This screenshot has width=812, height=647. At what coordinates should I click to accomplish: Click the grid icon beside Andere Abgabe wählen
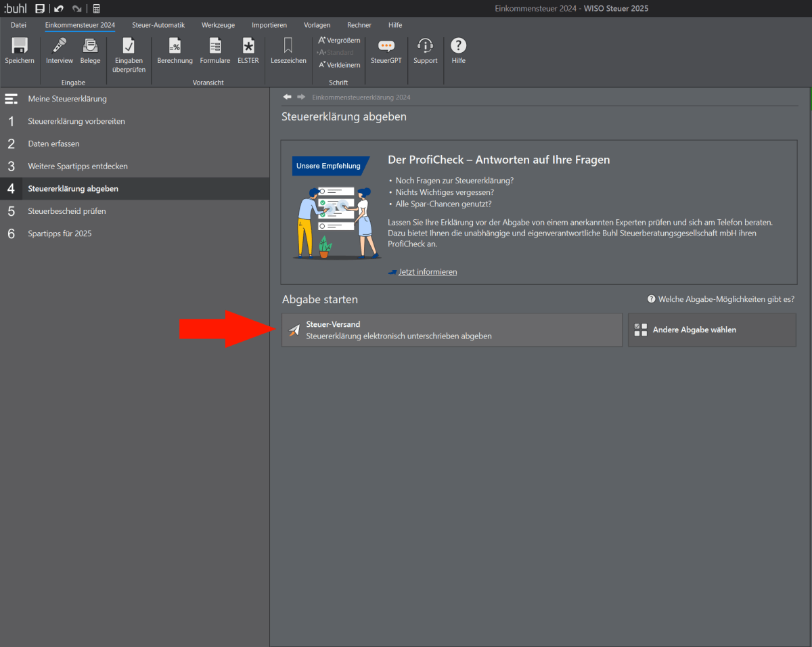point(641,330)
